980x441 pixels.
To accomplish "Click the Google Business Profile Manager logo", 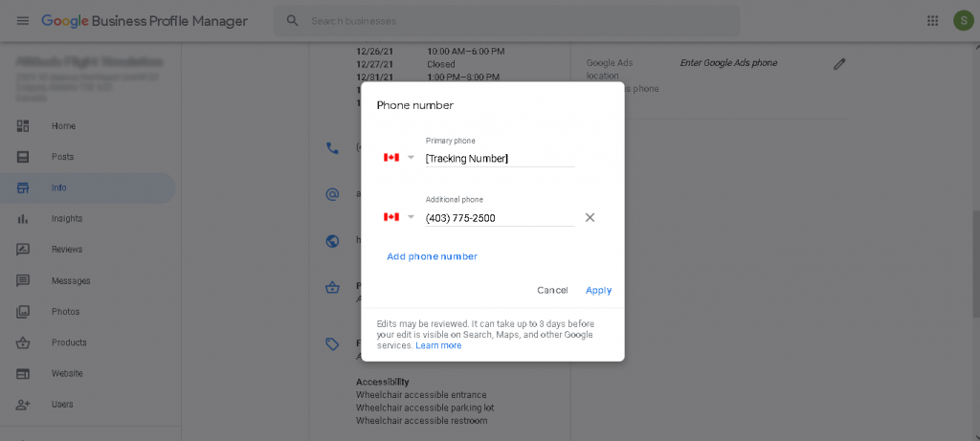I will point(145,21).
